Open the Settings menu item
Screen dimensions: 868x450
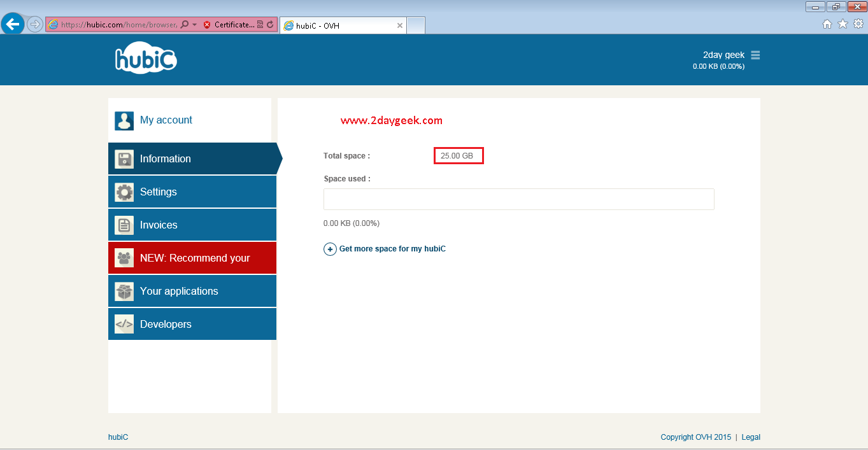coord(192,192)
